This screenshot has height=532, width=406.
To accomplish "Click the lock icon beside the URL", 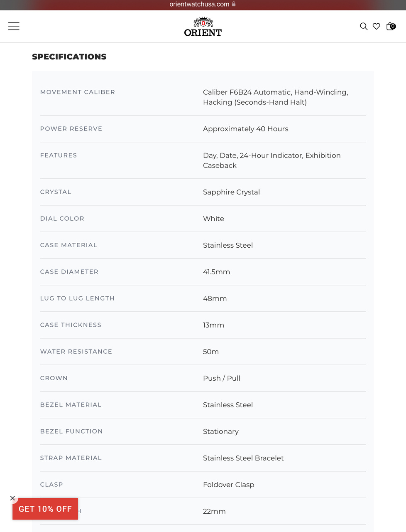I will [x=234, y=4].
